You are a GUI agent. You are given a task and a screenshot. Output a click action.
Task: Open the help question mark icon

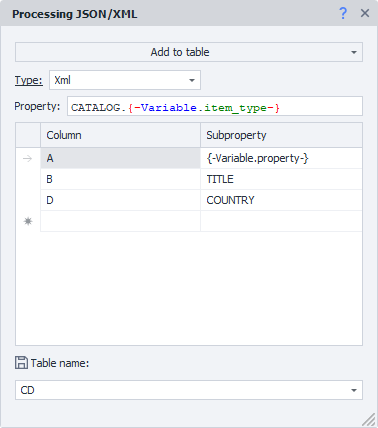click(x=343, y=13)
